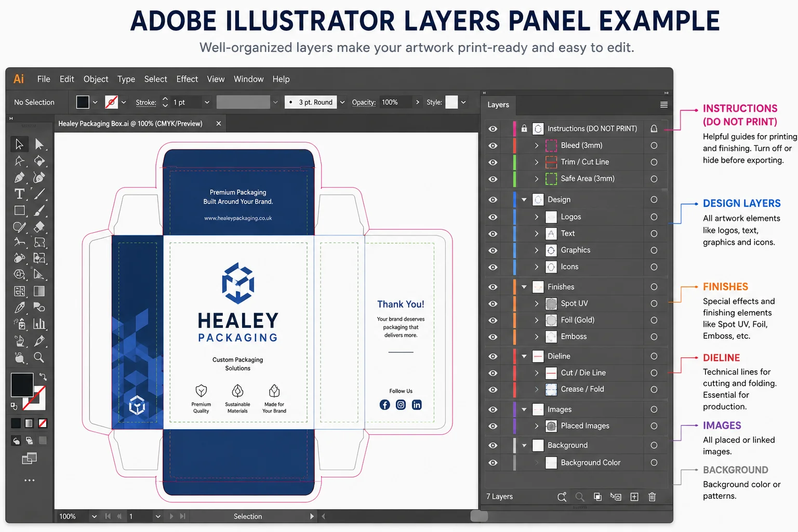The height and width of the screenshot is (532, 798).
Task: Set paint to None in toolbar
Action: [x=43, y=423]
